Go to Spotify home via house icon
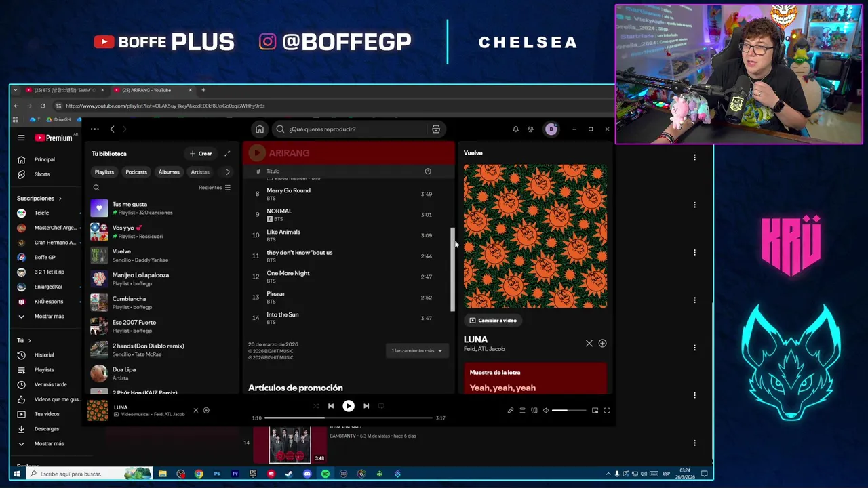868x488 pixels. click(260, 129)
